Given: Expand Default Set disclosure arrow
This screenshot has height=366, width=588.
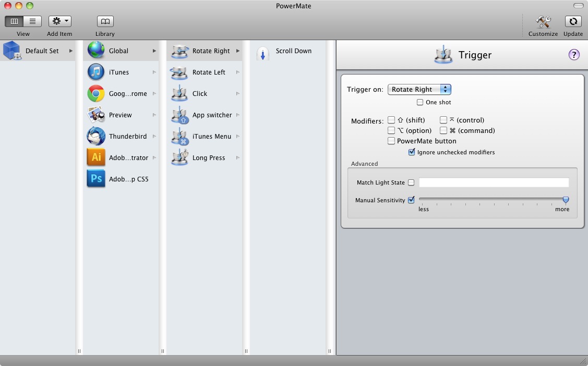Looking at the screenshot, I should click(x=70, y=51).
